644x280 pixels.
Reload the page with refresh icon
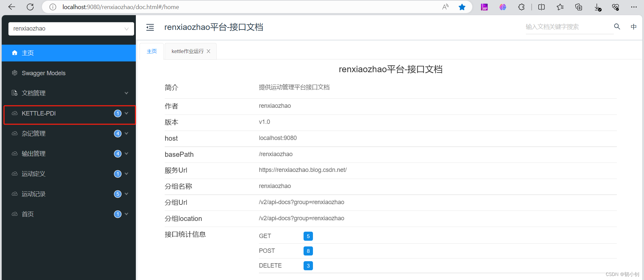click(30, 7)
